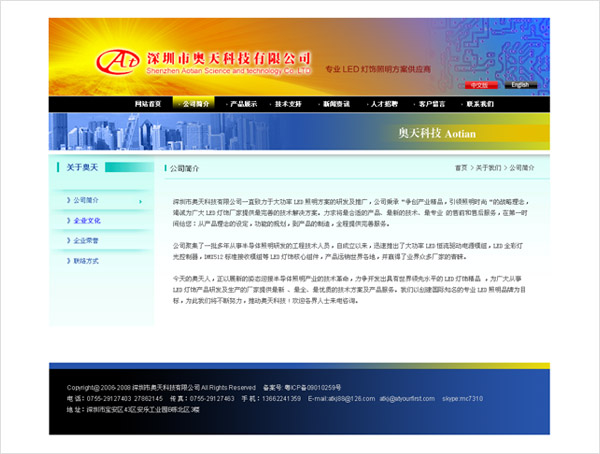This screenshot has height=454, width=600.
Task: Click the footer mobile number 13662241359
Action: [281, 398]
